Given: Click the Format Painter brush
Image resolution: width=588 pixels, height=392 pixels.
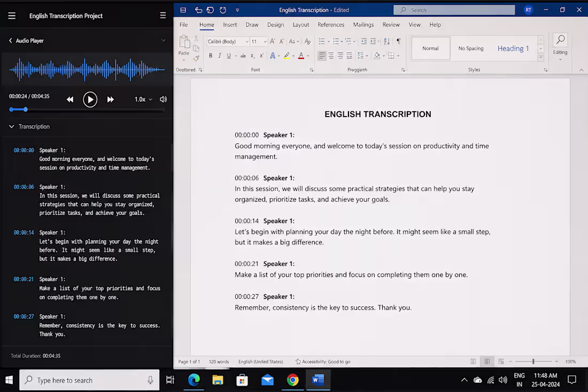Looking at the screenshot, I should pos(196,58).
